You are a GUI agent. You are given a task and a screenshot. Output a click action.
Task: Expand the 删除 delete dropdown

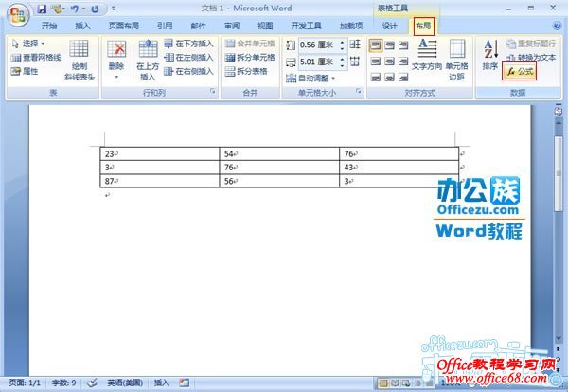click(116, 77)
